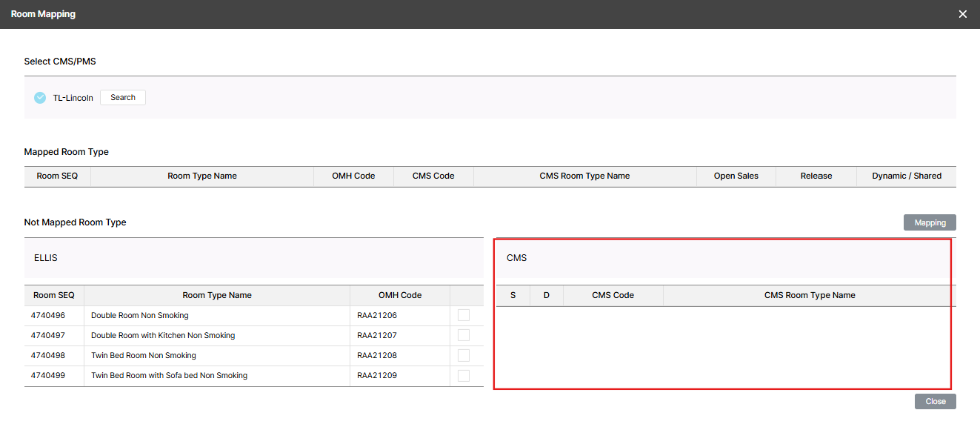Screen dimensions: 980x430
Task: Click the OMH Code header in ELLIS table
Action: [x=399, y=295]
